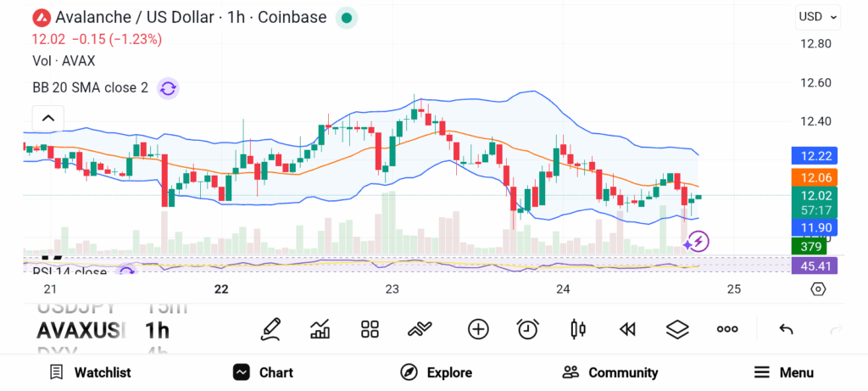The image size is (868, 391).
Task: Open the layout grid icon
Action: [370, 329]
